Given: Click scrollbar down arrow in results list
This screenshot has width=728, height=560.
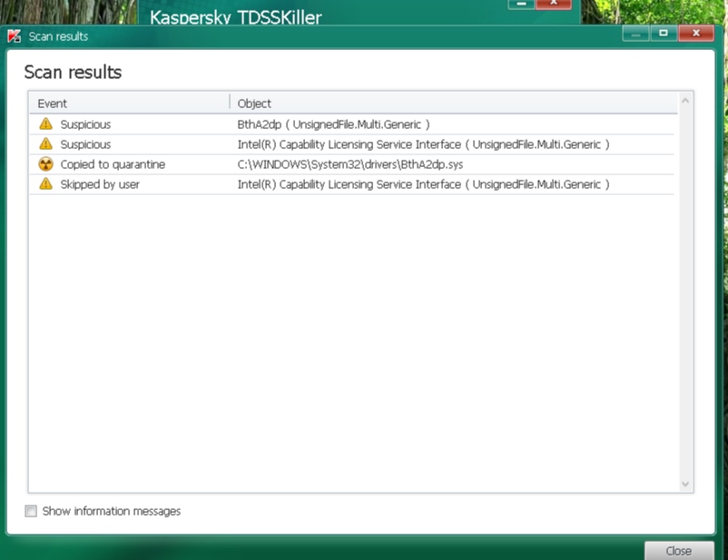Looking at the screenshot, I should (x=685, y=484).
